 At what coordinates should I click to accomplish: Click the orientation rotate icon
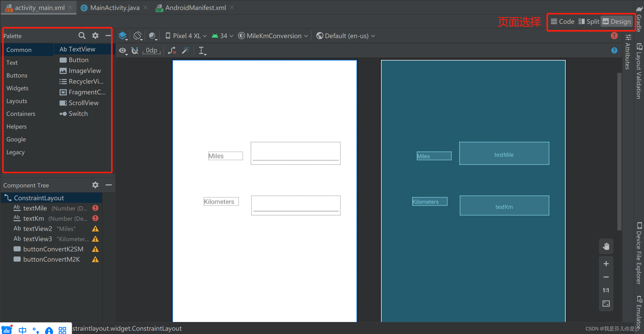[138, 36]
